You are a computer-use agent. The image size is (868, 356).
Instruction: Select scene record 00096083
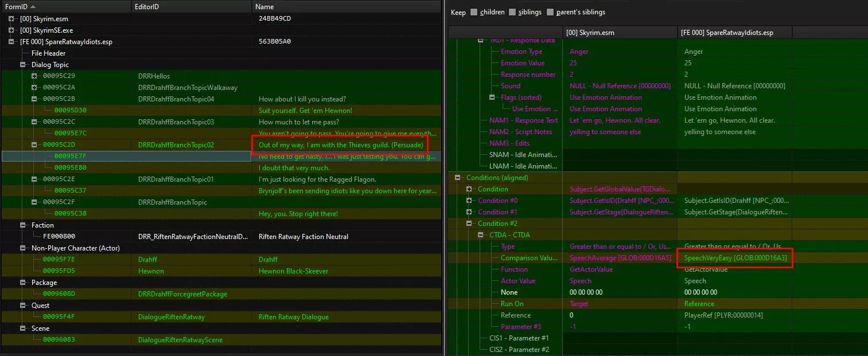pos(221,340)
